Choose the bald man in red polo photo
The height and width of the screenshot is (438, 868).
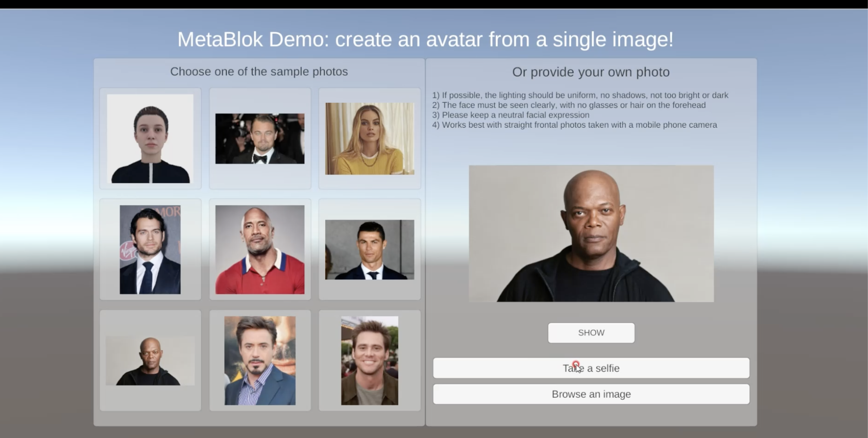click(260, 249)
